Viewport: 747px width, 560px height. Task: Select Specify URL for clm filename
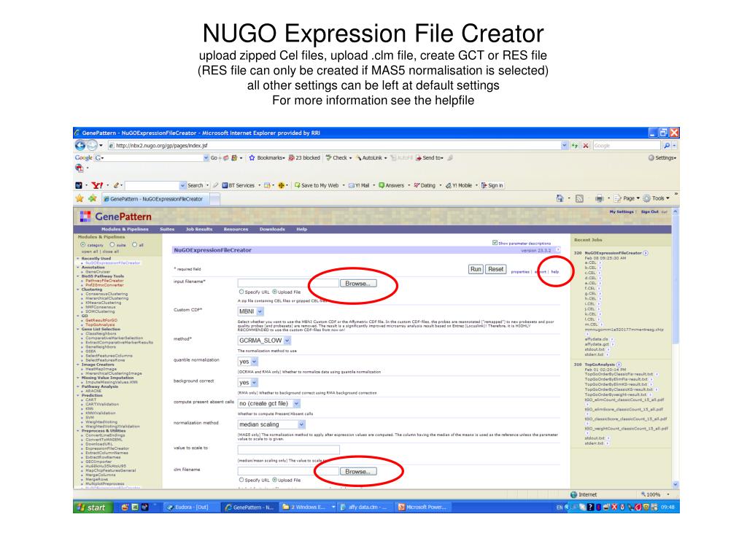(241, 480)
